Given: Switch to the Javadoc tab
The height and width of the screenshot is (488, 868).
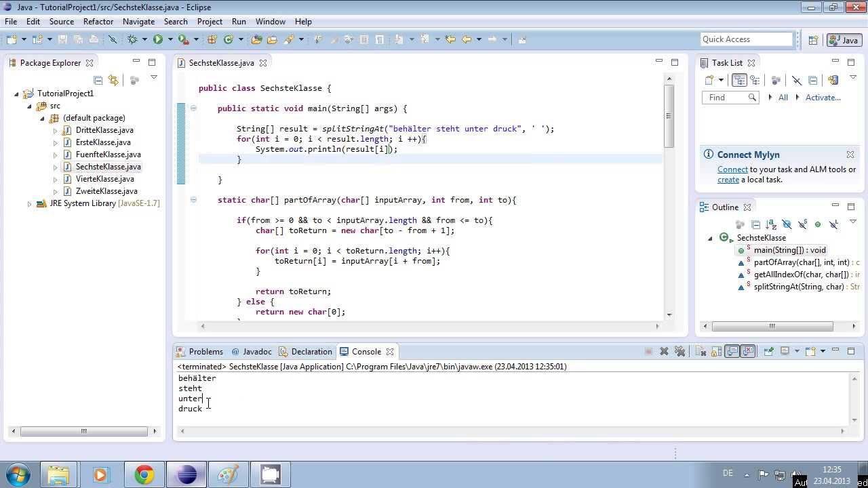Looking at the screenshot, I should [x=252, y=352].
